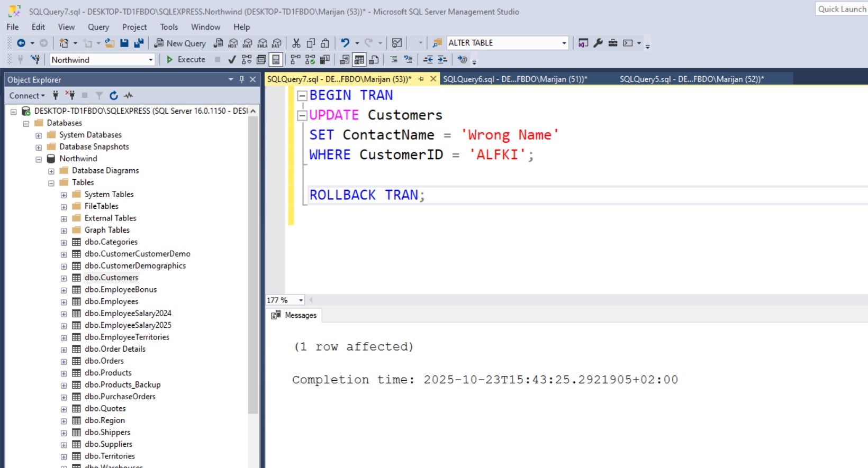This screenshot has height=468, width=868.
Task: Click the Disconnect icon in Object Explorer
Action: [x=70, y=96]
